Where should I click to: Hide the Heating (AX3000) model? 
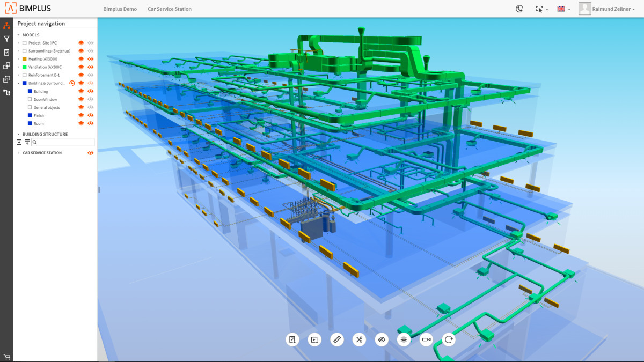pyautogui.click(x=91, y=59)
